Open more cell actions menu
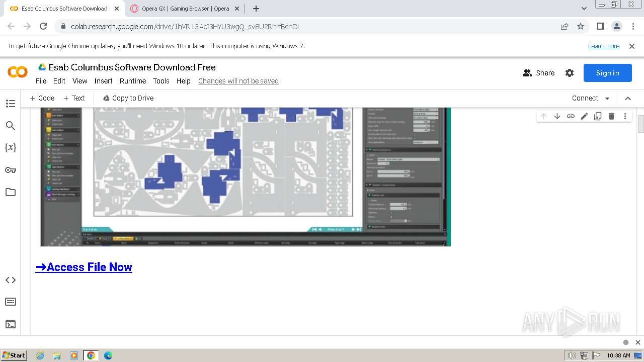This screenshot has height=362, width=644. (x=625, y=116)
